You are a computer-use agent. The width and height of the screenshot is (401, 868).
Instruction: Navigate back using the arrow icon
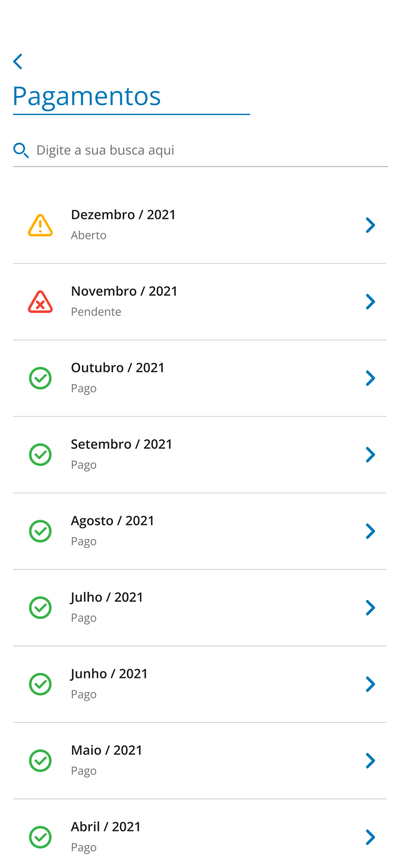pyautogui.click(x=17, y=61)
